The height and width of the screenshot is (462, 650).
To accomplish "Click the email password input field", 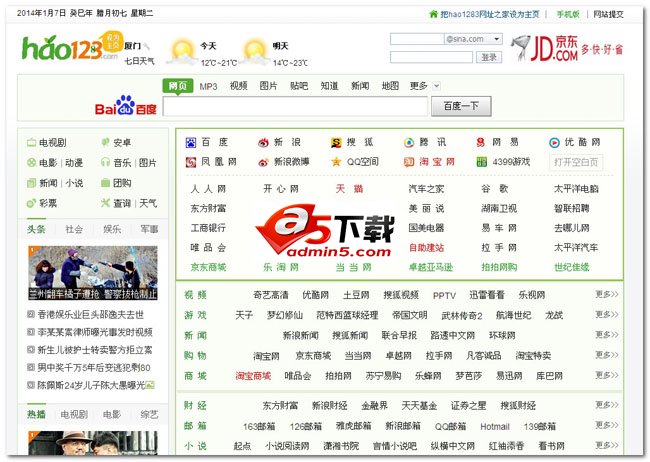I will click(431, 57).
